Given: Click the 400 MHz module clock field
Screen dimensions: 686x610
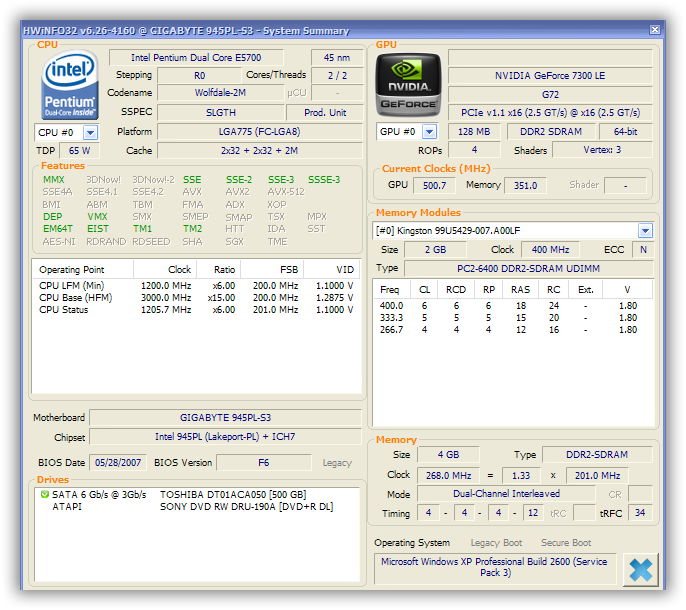Looking at the screenshot, I should tap(550, 250).
